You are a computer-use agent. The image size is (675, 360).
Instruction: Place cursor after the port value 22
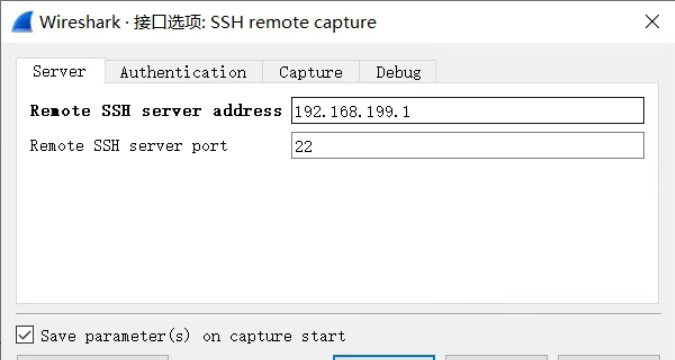[x=314, y=146]
